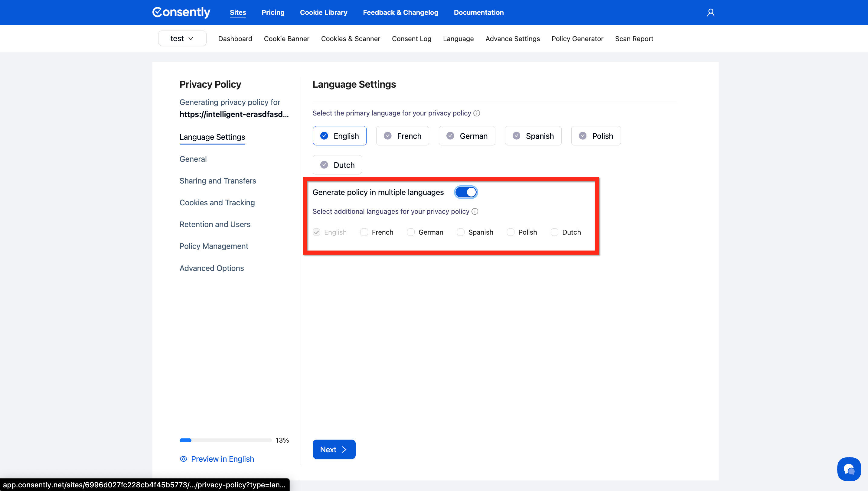868x491 pixels.
Task: Click the Consently logo
Action: [181, 12]
